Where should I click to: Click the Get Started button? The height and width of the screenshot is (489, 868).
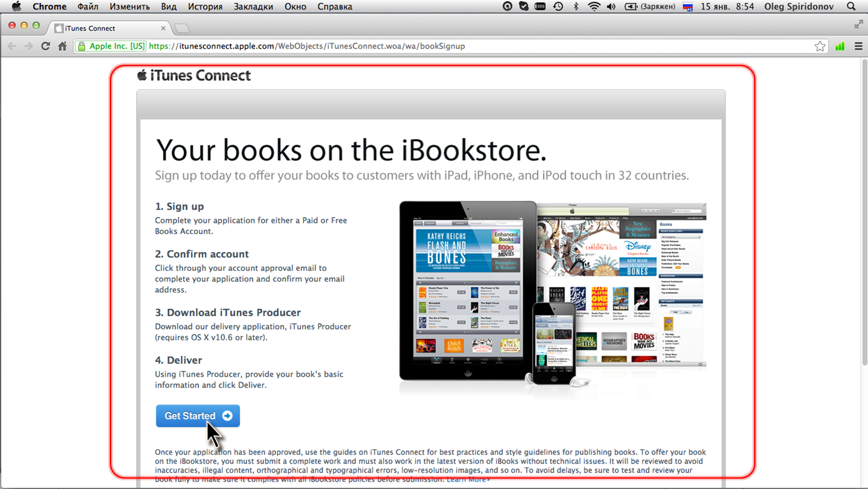coord(198,416)
